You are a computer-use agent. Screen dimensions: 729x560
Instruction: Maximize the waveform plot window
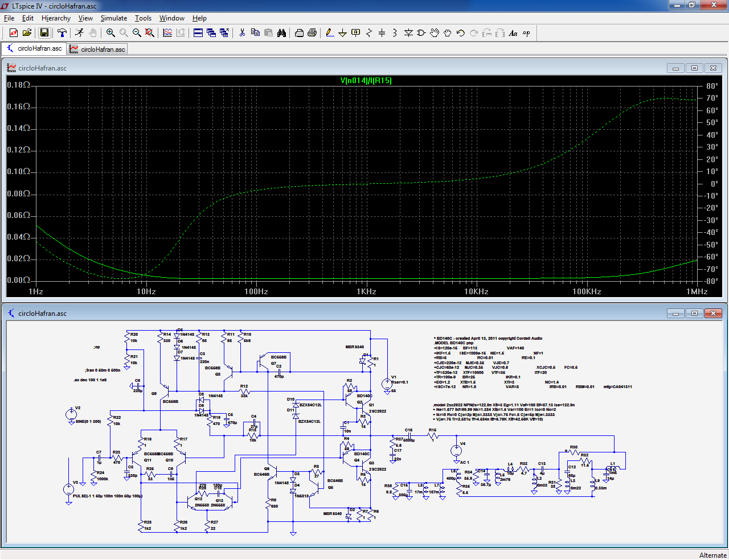pos(694,68)
